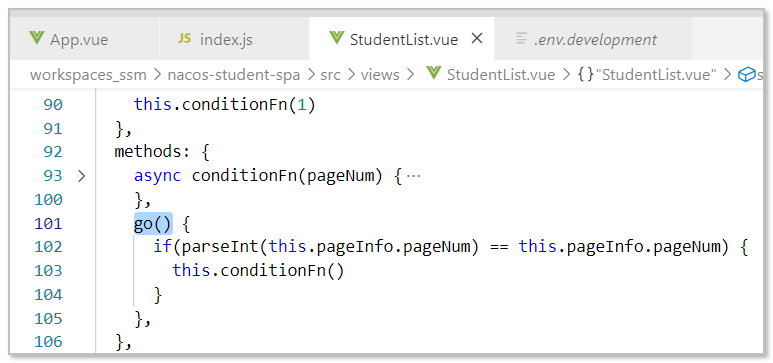
Task: Click the 'async' keyword on line 93
Action: pyautogui.click(x=158, y=176)
